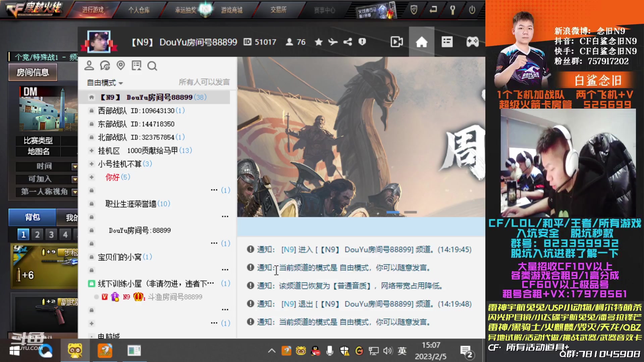
Task: Click the streamer avatar next to room title
Action: 100,42
